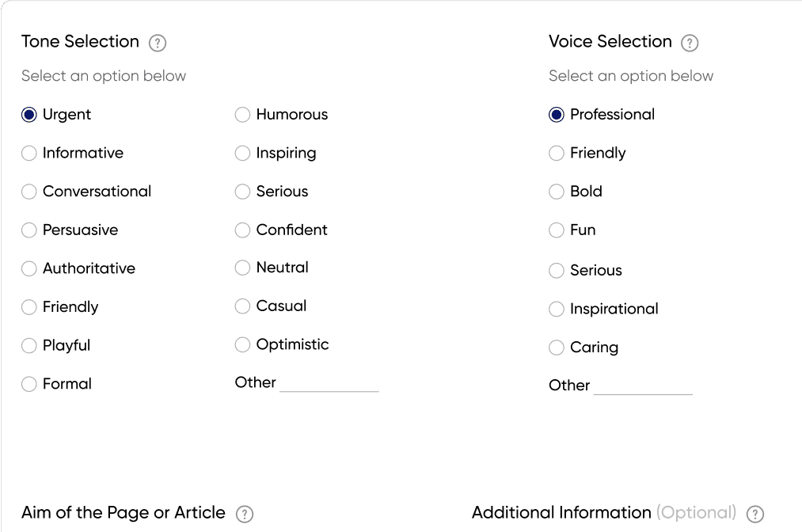The width and height of the screenshot is (802, 532).
Task: Click the Other tone text field
Action: [329, 384]
